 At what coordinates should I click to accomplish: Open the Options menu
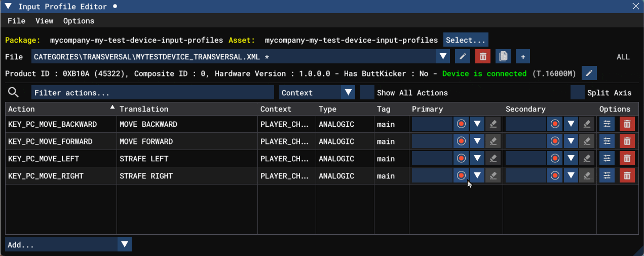click(79, 21)
